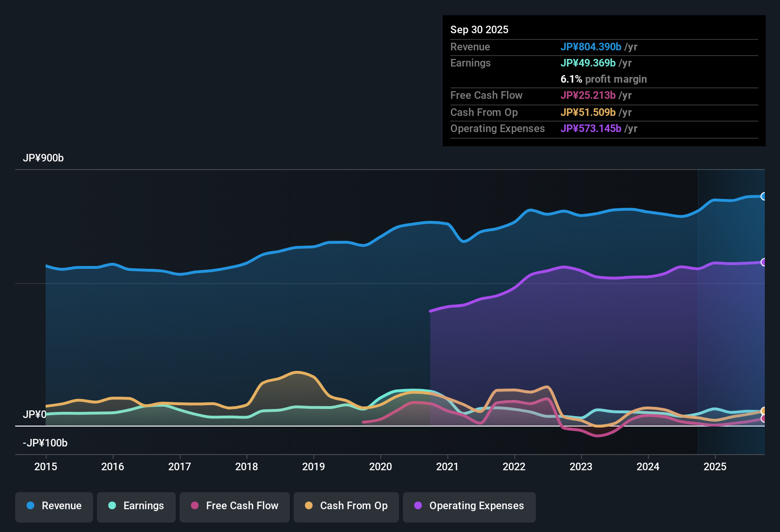Click the 6.1% profit margin text
This screenshot has height=532, width=780.
click(603, 79)
